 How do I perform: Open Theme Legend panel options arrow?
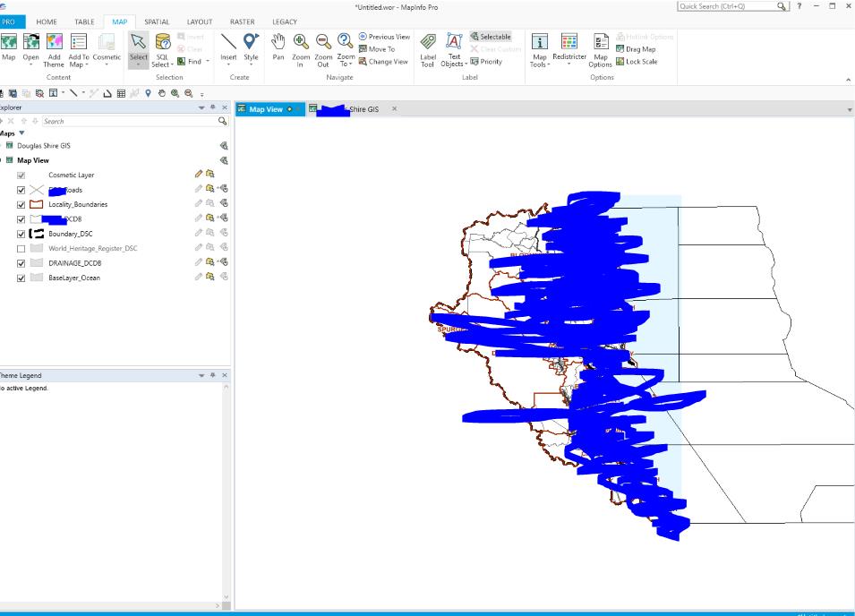(x=201, y=375)
